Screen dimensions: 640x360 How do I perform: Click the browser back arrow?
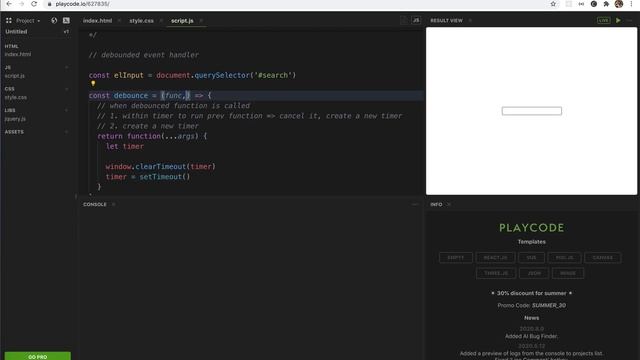[9, 4]
